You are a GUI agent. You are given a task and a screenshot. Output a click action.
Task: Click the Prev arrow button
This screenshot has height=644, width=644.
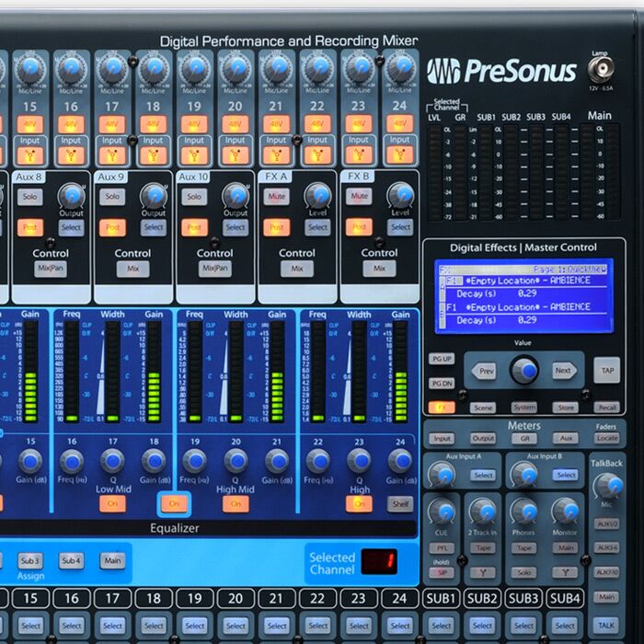pos(483,371)
